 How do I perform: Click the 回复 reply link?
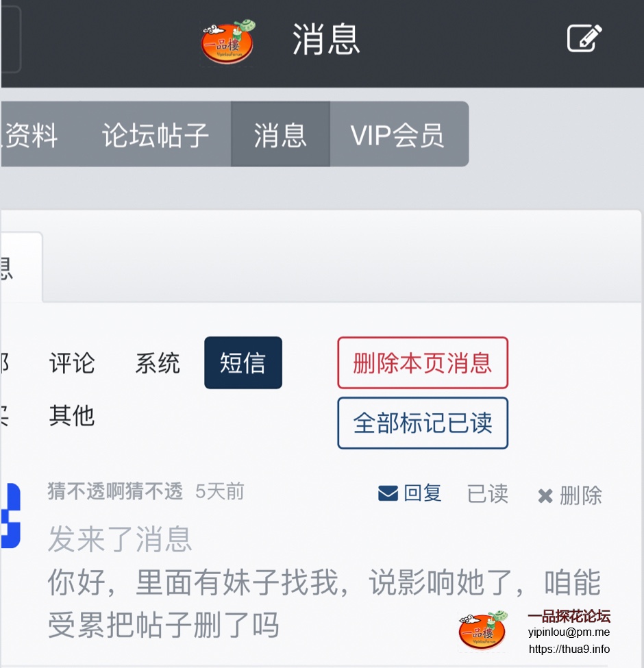tap(423, 493)
